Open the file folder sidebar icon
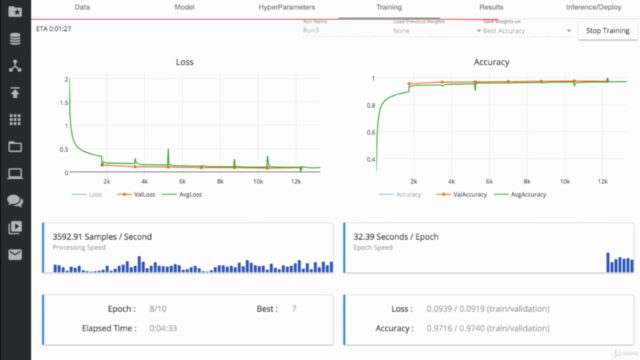 tap(15, 147)
